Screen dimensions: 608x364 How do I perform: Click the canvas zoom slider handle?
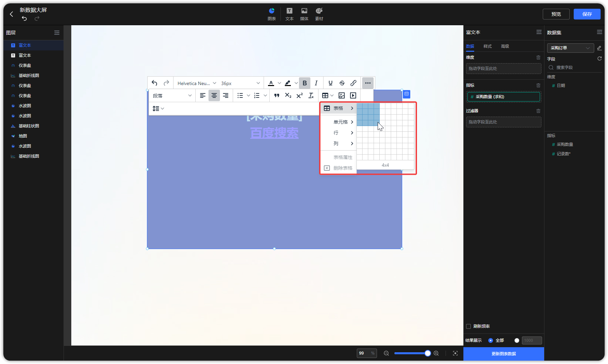[427, 353]
